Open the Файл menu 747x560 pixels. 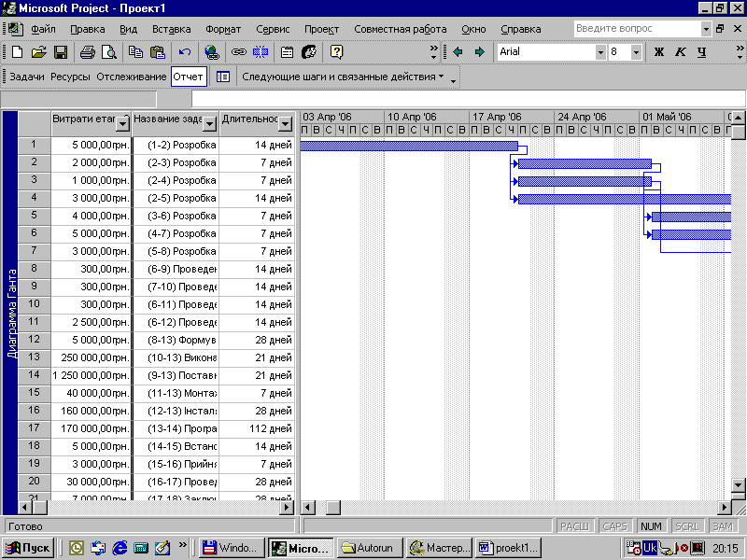coord(43,29)
